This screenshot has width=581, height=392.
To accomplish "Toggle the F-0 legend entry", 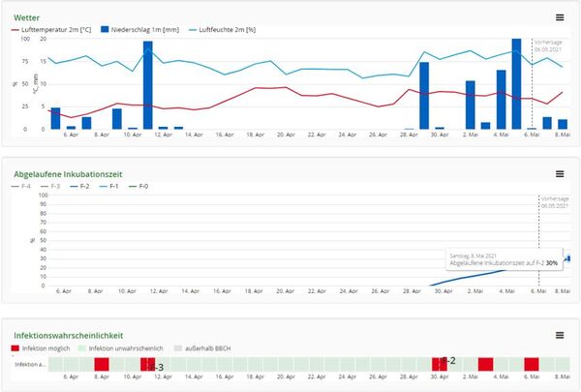I will (144, 186).
